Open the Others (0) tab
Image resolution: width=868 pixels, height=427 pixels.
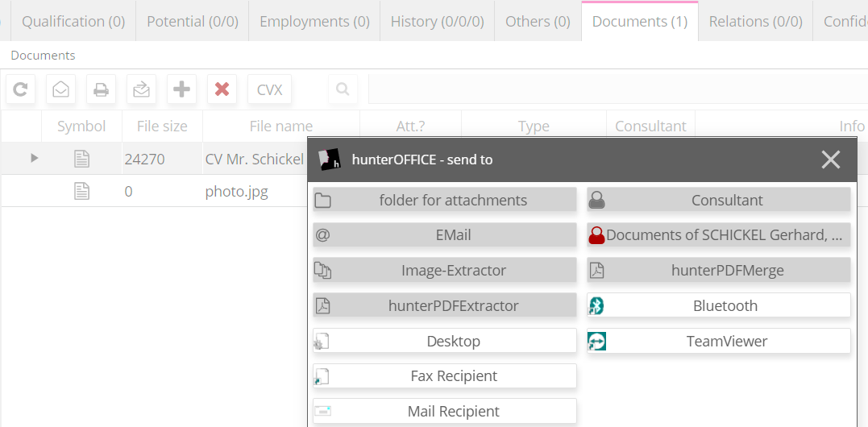click(538, 22)
